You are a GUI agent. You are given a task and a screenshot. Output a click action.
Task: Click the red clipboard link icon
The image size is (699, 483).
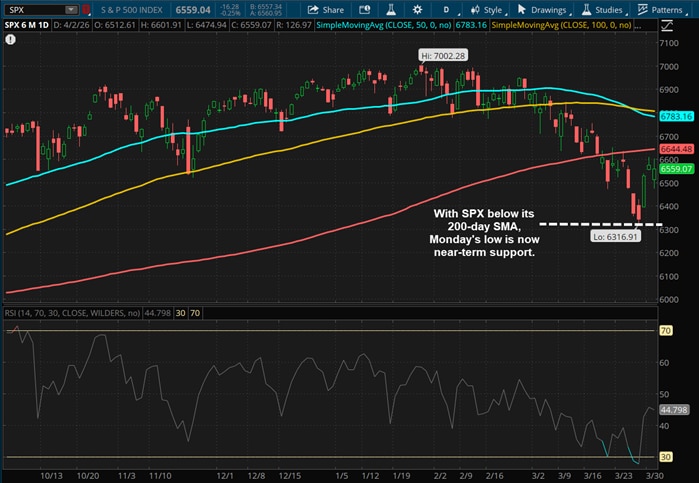[x=86, y=9]
